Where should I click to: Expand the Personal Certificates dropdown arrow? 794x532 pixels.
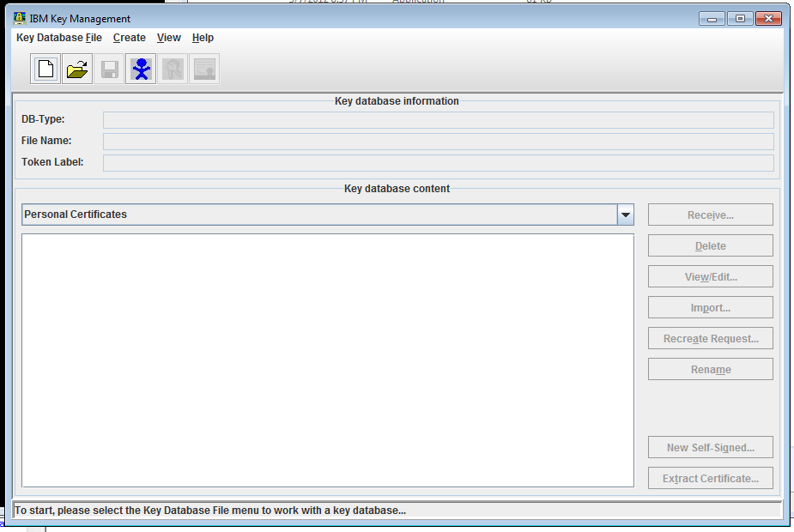[626, 215]
